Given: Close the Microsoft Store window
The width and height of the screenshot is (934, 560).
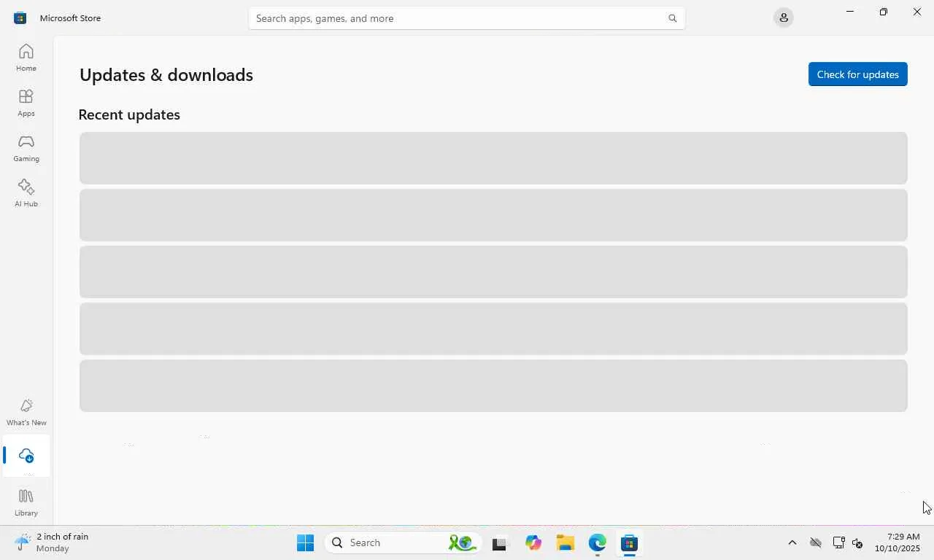Looking at the screenshot, I should 917,12.
